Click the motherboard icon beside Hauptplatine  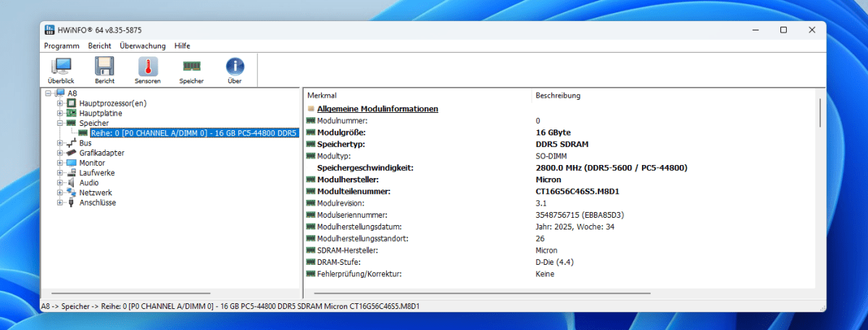(x=71, y=114)
